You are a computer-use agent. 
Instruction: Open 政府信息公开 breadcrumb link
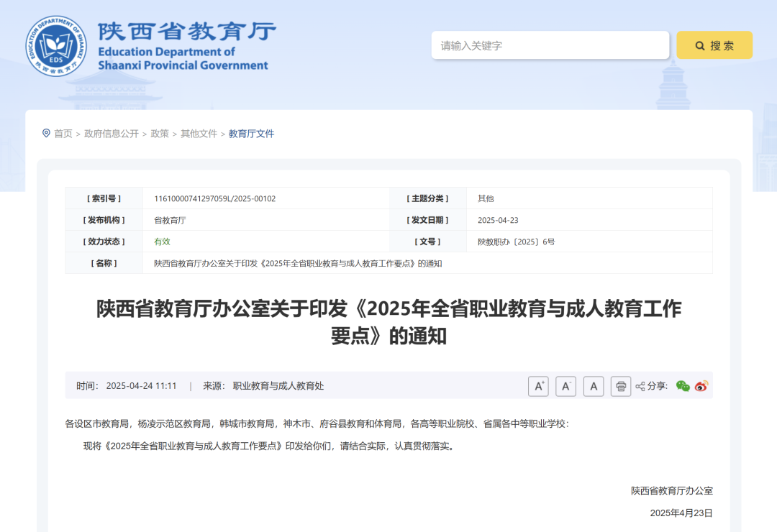point(112,134)
